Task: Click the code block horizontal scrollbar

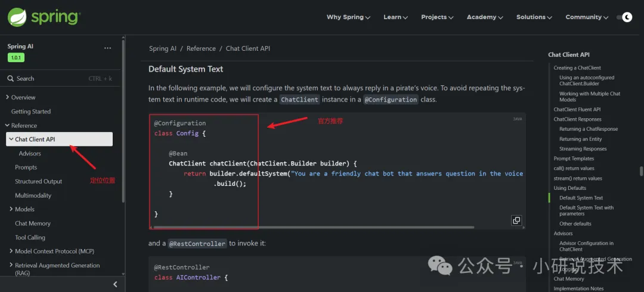Action: (313, 227)
